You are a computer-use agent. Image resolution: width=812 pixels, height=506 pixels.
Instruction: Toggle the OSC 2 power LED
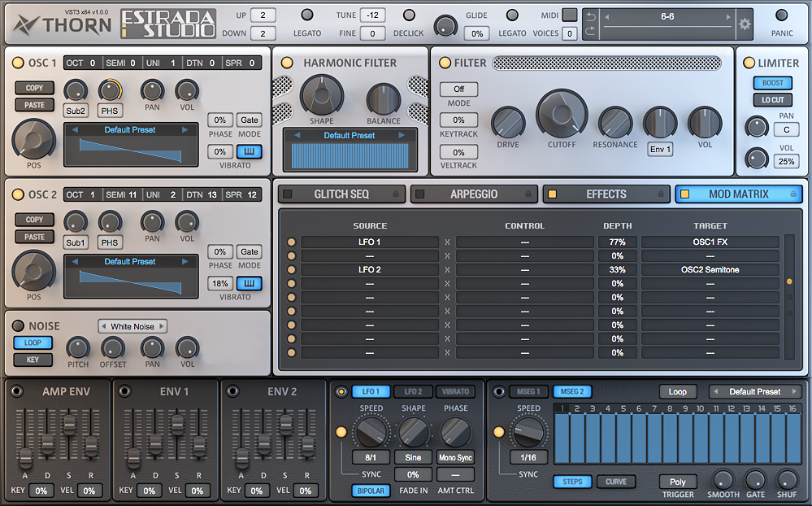[18, 194]
